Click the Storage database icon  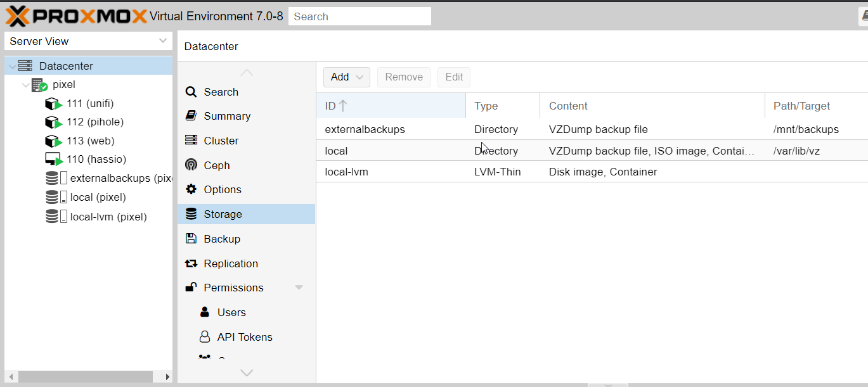tap(191, 214)
